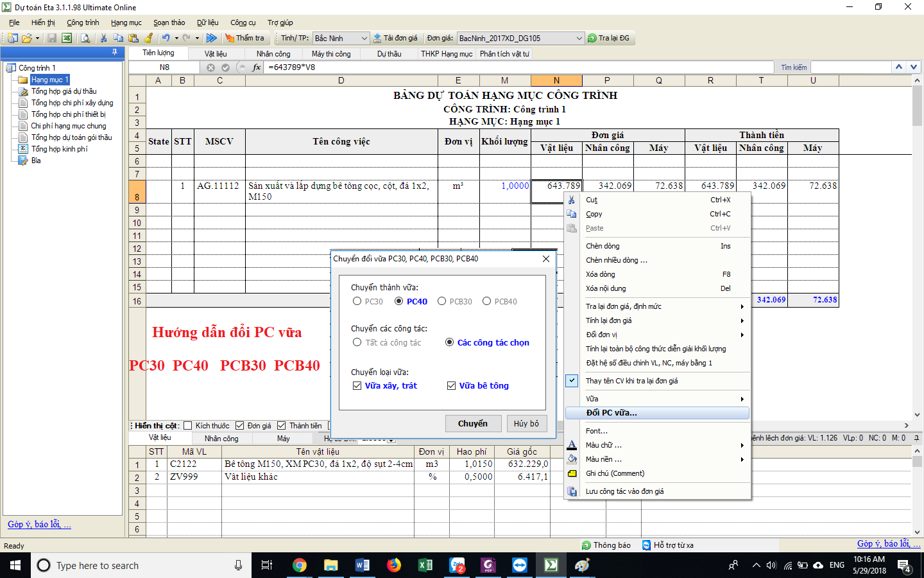
Task: Select the Format painter brush icon
Action: click(x=149, y=38)
